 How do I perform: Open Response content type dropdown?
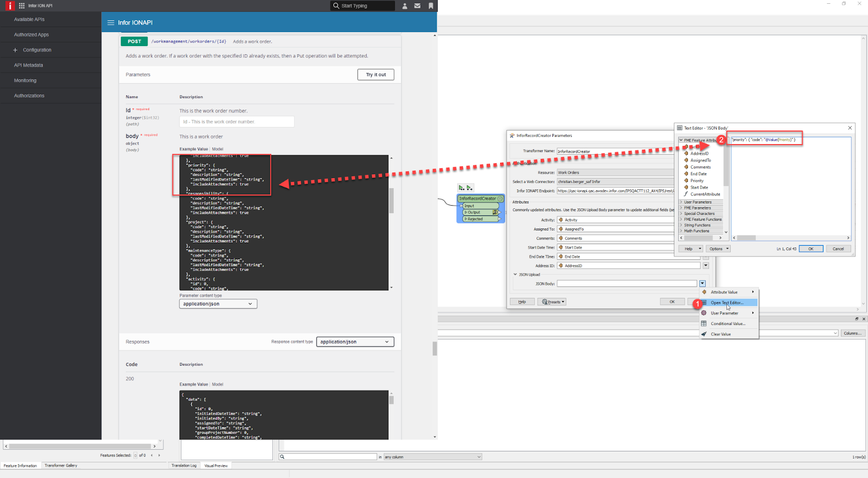[355, 342]
